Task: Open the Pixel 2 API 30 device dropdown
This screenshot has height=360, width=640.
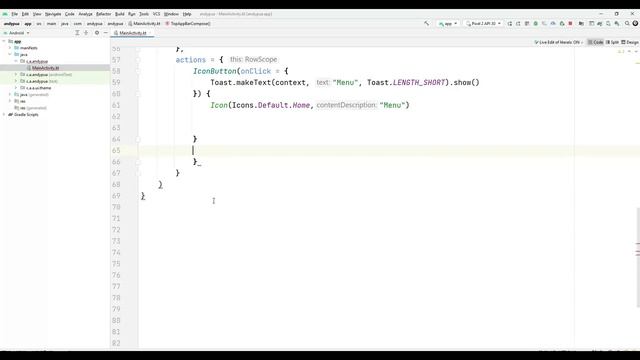Action: coord(483,24)
